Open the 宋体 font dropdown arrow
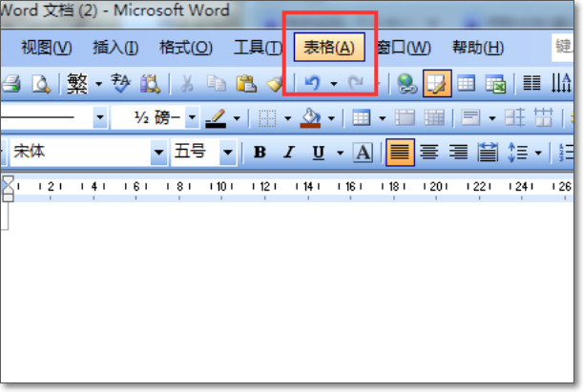 click(158, 152)
